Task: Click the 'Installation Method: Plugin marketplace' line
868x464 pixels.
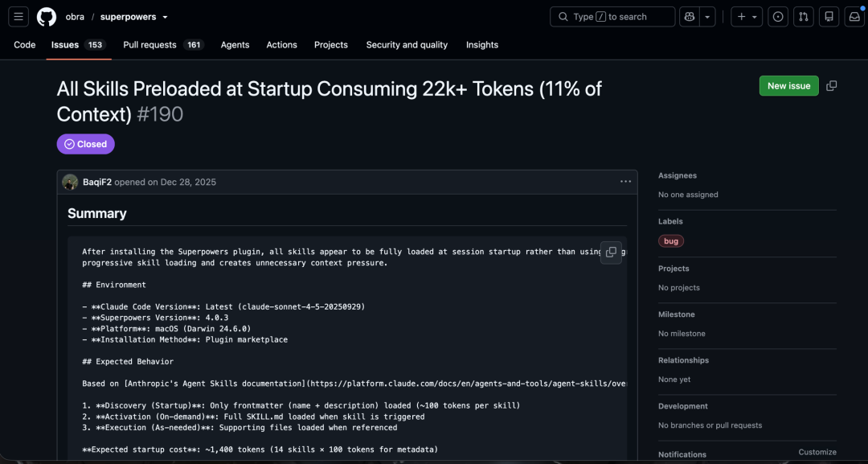Action: pyautogui.click(x=185, y=339)
